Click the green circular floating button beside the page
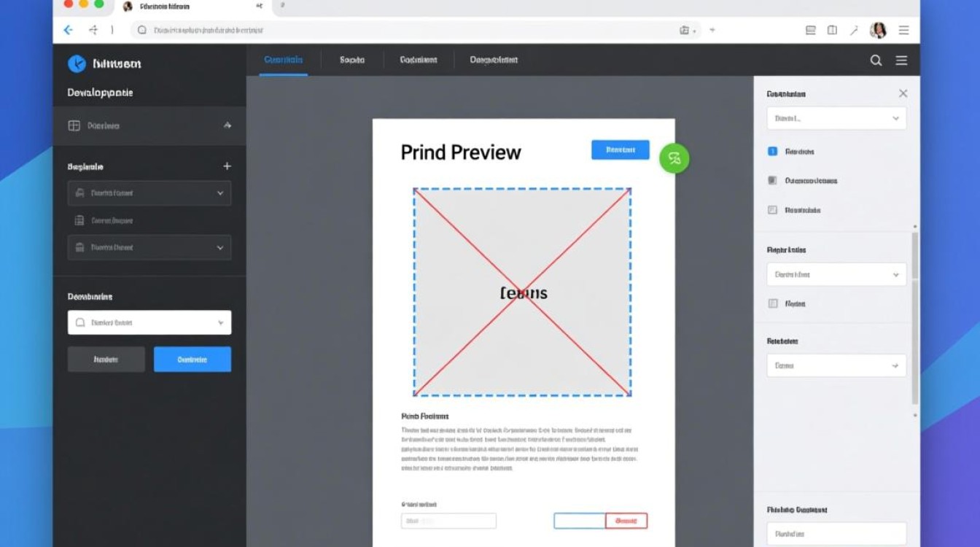This screenshot has width=980, height=547. click(x=674, y=158)
